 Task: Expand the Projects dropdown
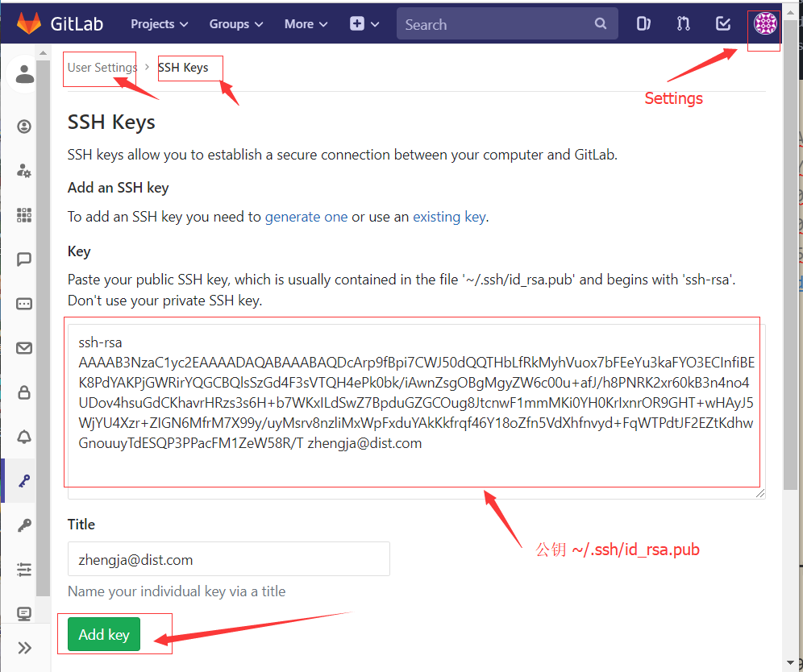[x=158, y=23]
